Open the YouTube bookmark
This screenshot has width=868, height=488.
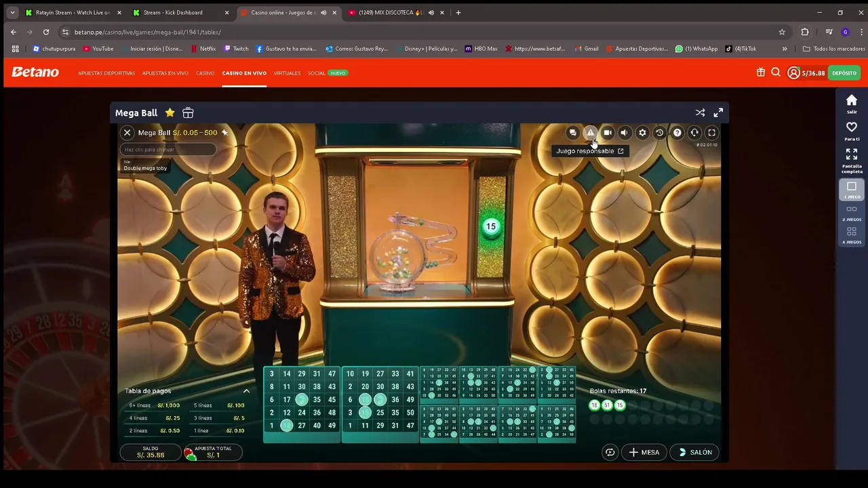point(98,49)
